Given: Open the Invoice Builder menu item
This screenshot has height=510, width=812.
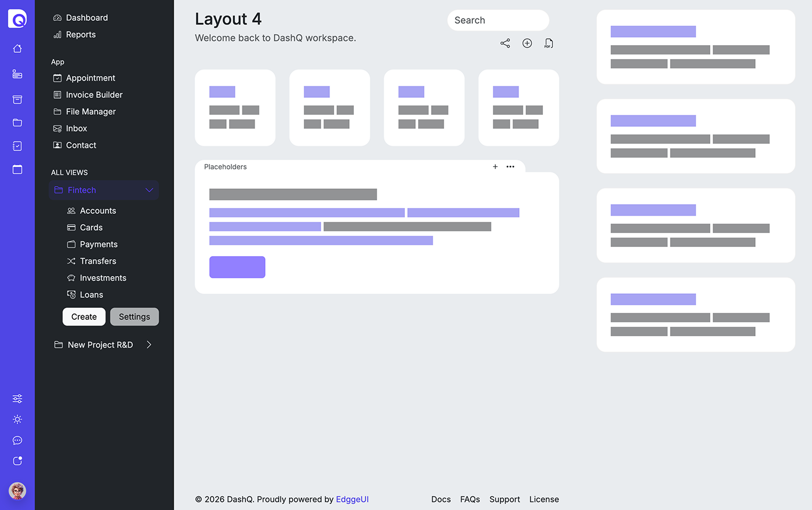Looking at the screenshot, I should click(94, 94).
